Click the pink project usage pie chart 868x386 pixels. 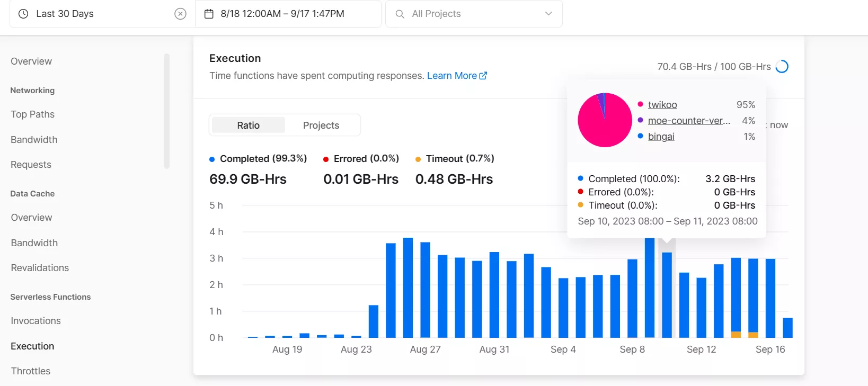pyautogui.click(x=605, y=120)
